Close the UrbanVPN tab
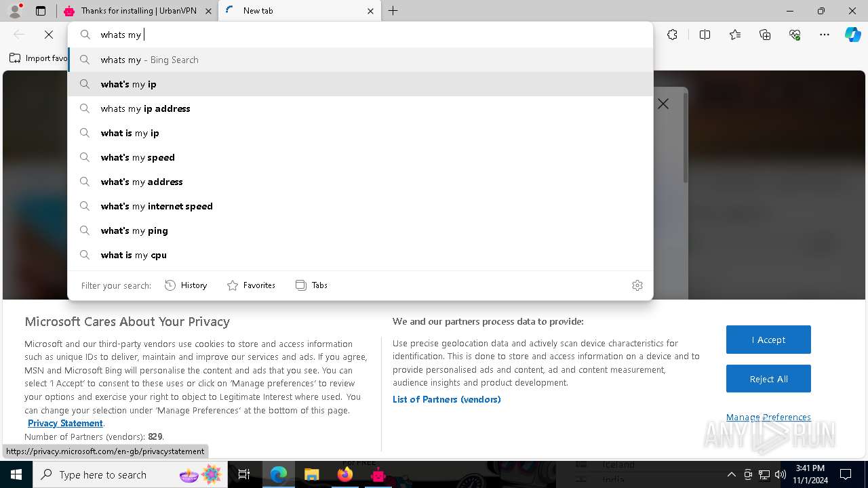Image resolution: width=868 pixels, height=488 pixels. [x=208, y=11]
